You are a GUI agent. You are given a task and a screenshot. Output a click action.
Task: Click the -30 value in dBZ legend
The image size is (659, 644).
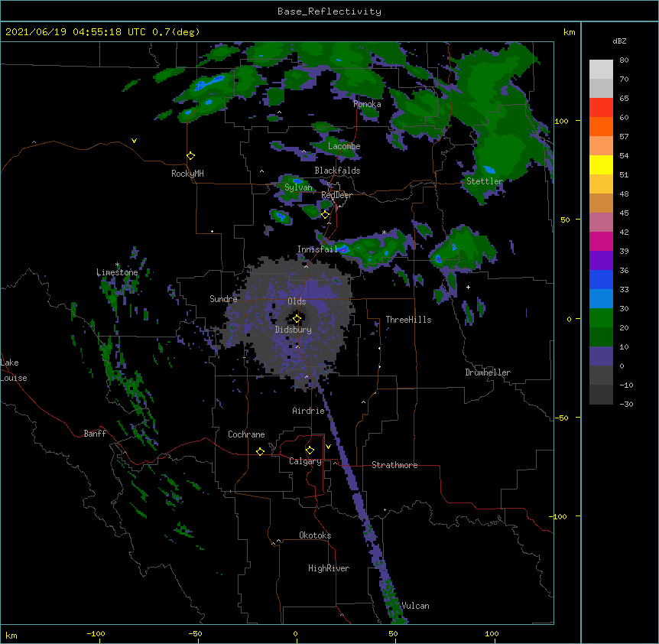point(626,404)
